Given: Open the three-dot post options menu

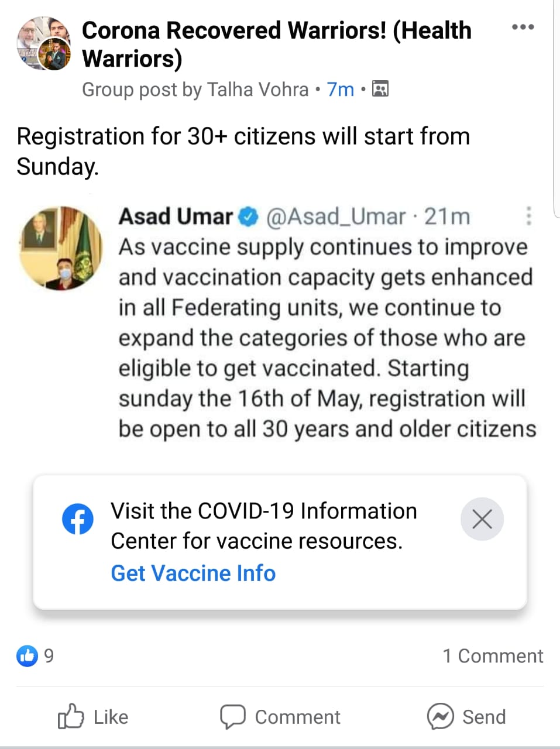Looking at the screenshot, I should [x=523, y=27].
